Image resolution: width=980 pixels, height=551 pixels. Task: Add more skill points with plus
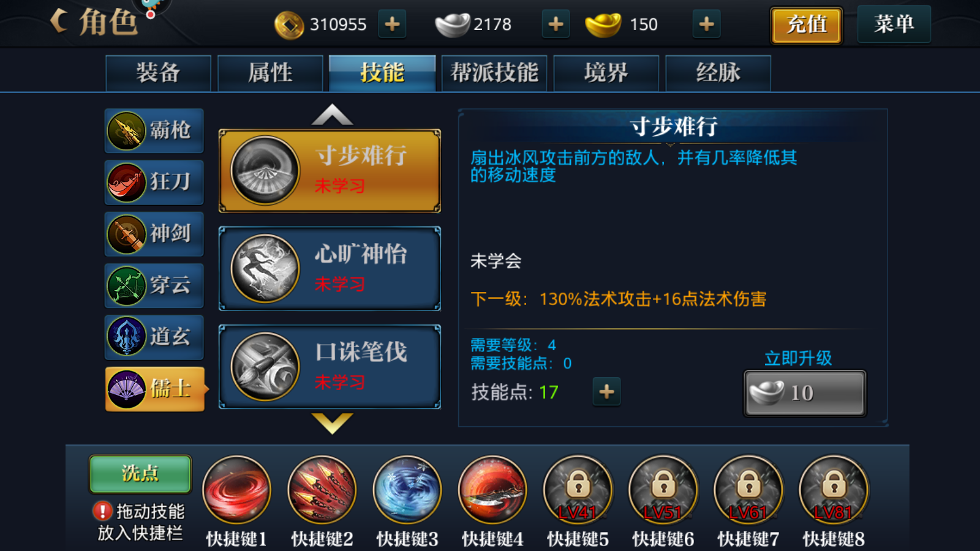pos(606,392)
